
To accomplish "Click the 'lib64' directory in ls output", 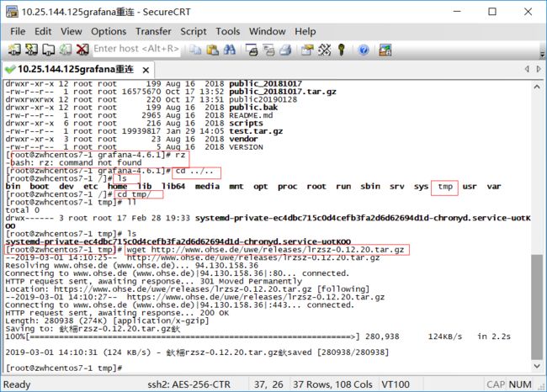I will tap(173, 187).
